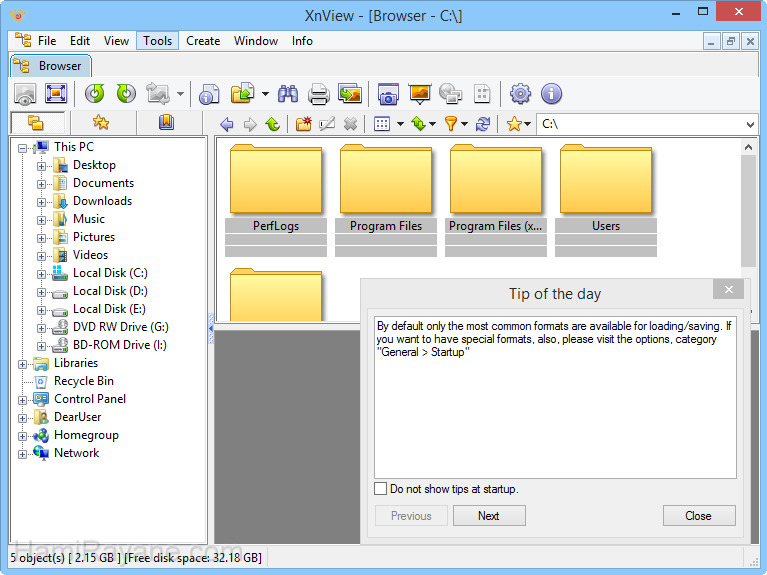This screenshot has width=767, height=575.
Task: Open the File menu
Action: [x=47, y=41]
